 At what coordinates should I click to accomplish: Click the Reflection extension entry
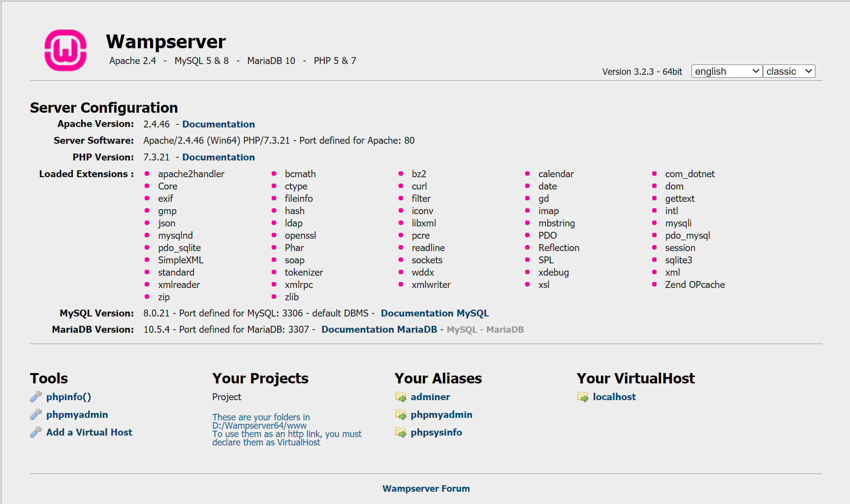559,248
